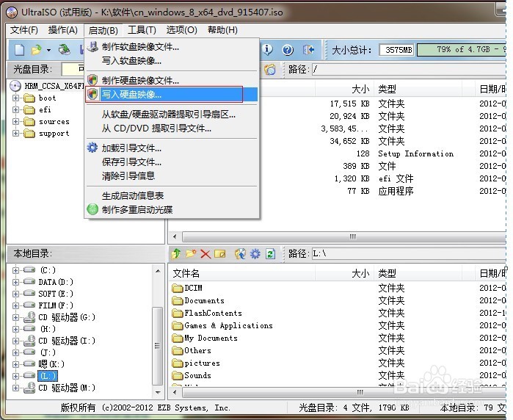Open the 帮助(H) menu
The width and height of the screenshot is (513, 420).
point(222,30)
